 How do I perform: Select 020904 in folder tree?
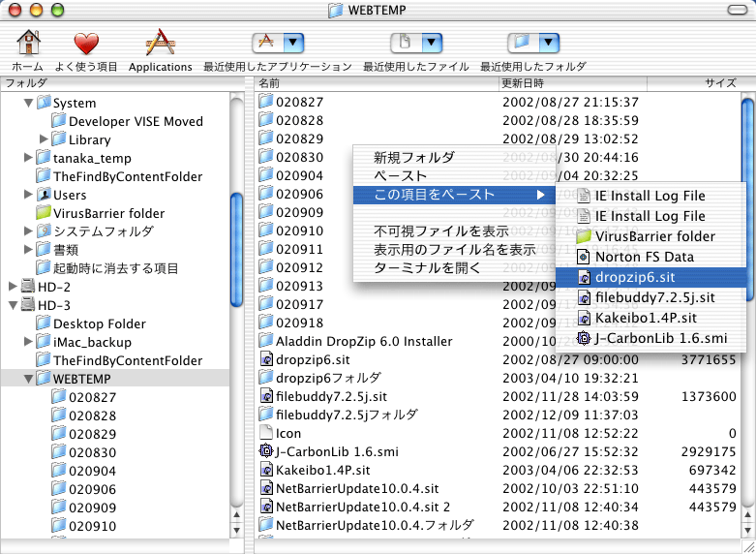pos(93,471)
